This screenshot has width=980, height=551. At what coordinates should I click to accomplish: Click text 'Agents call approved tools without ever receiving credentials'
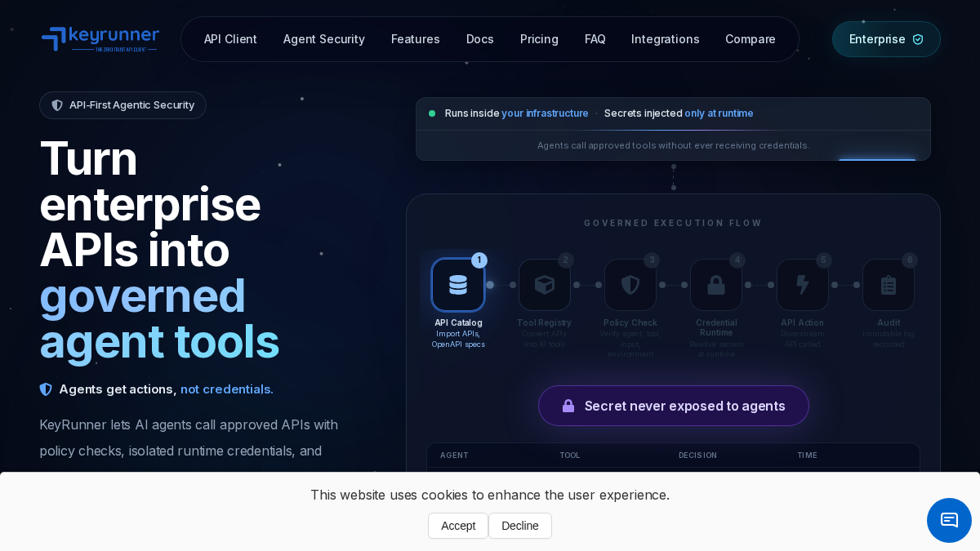tap(673, 145)
